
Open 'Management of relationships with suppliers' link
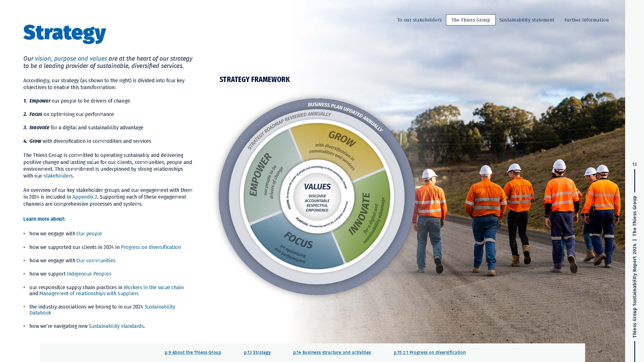pyautogui.click(x=89, y=293)
